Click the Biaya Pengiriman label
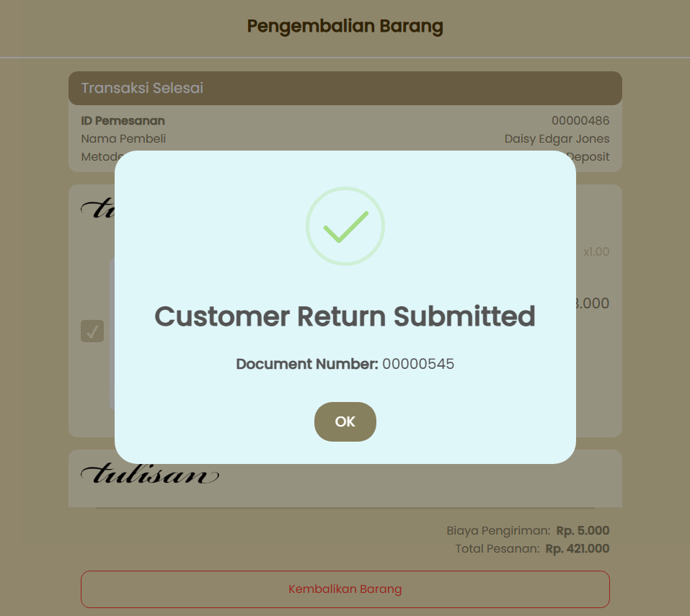This screenshot has width=690, height=616. 499,531
